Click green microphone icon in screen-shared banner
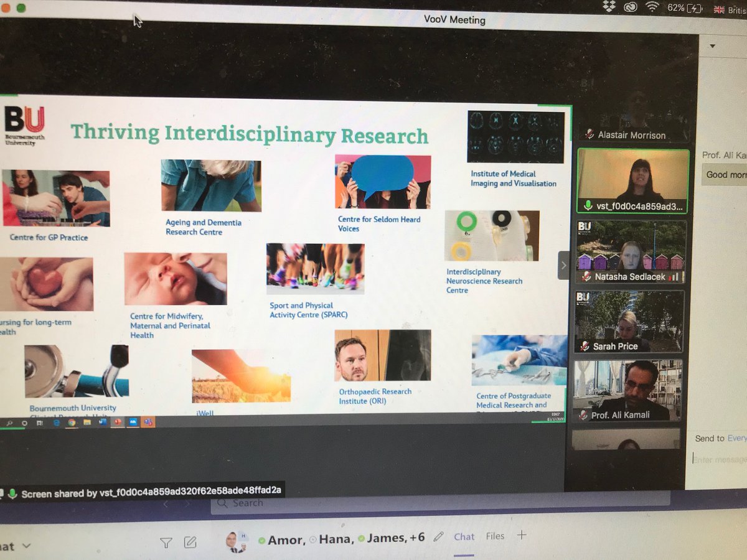Viewport: 747px width, 560px height. [12, 493]
